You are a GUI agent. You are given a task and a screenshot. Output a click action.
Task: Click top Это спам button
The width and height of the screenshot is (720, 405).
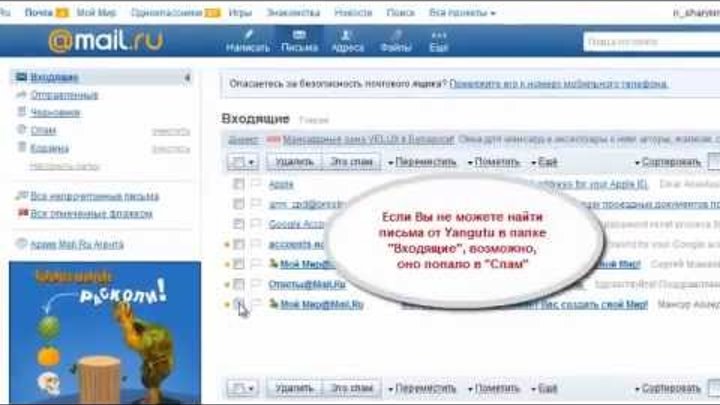coord(352,162)
